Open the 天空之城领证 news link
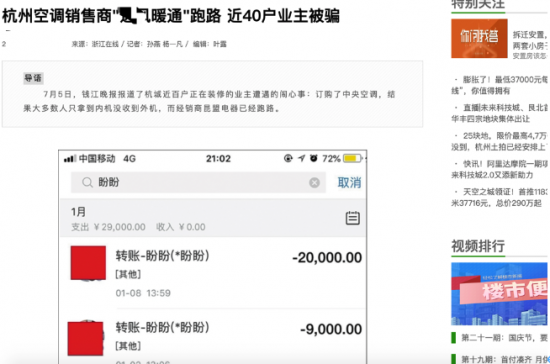550x364 pixels. [499, 197]
